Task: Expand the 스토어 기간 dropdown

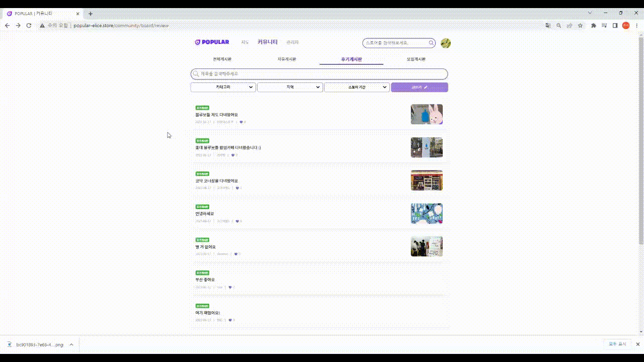Action: (x=357, y=87)
